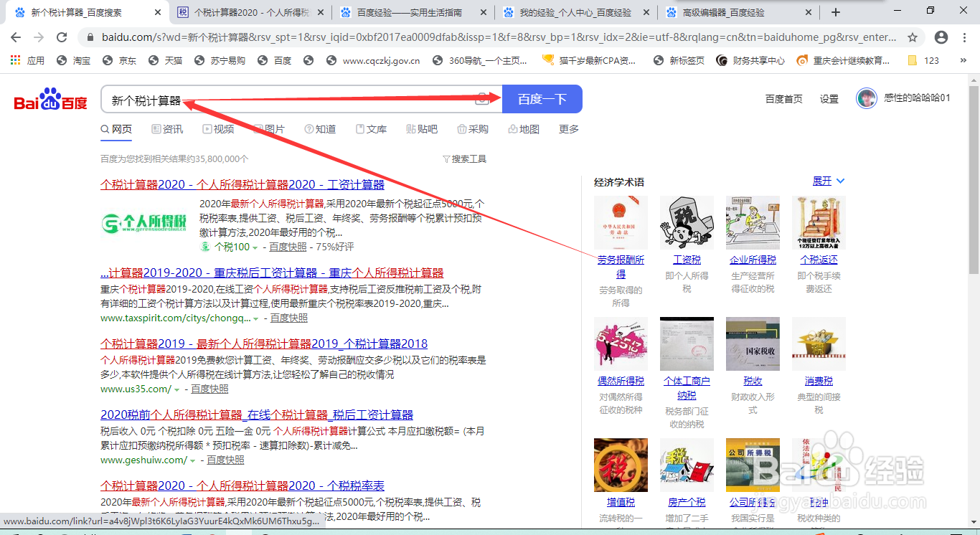Open result 个税计算器2020 - 个税税率表
The image size is (980, 535).
tap(242, 486)
